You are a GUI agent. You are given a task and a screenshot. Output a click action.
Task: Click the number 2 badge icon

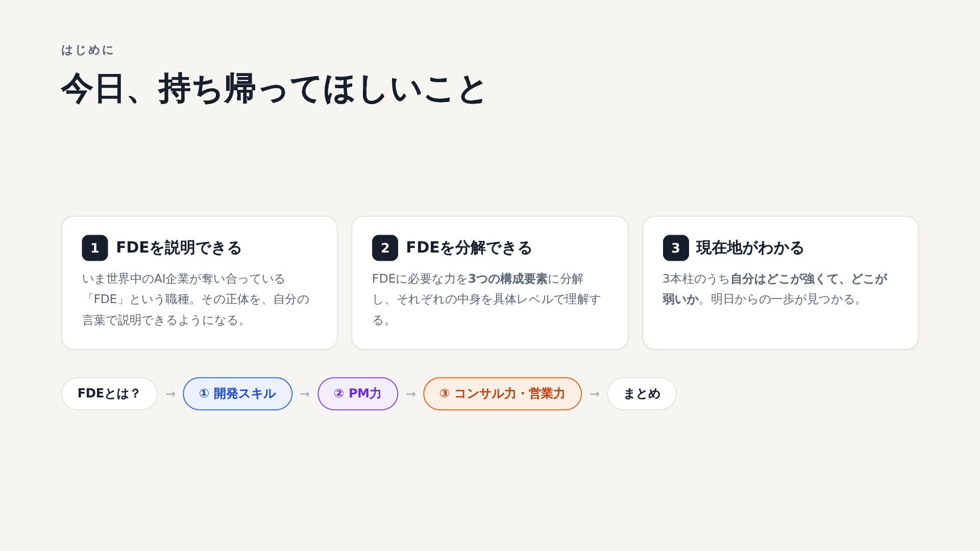click(x=385, y=248)
